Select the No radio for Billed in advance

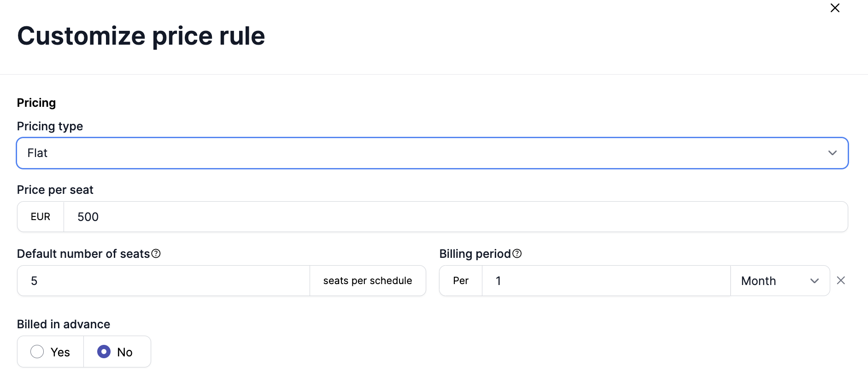pyautogui.click(x=104, y=352)
